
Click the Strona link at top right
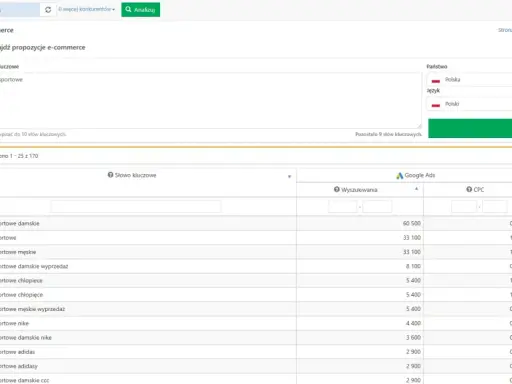(505, 30)
